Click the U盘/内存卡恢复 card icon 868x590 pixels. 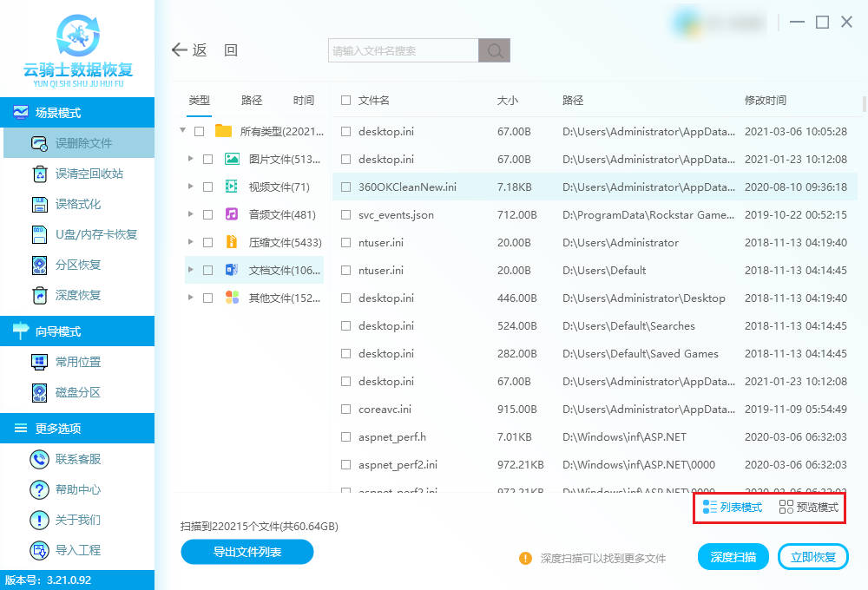click(40, 234)
